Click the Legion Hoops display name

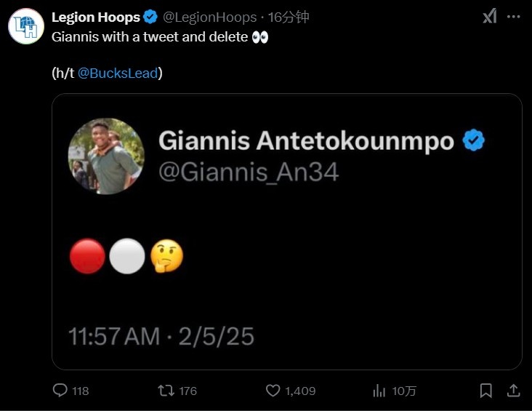96,17
